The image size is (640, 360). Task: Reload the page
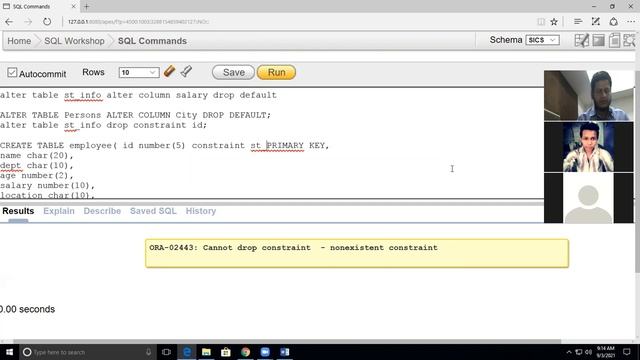pyautogui.click(x=47, y=22)
